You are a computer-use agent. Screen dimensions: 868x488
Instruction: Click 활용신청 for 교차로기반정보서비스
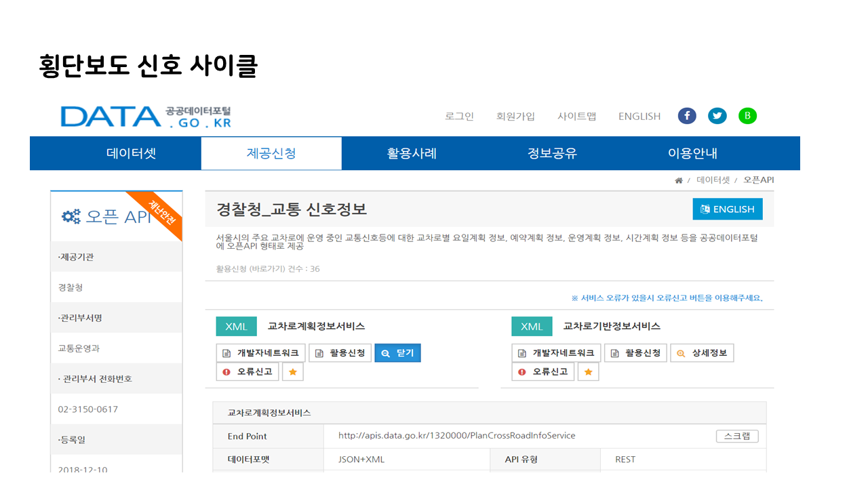(x=635, y=353)
